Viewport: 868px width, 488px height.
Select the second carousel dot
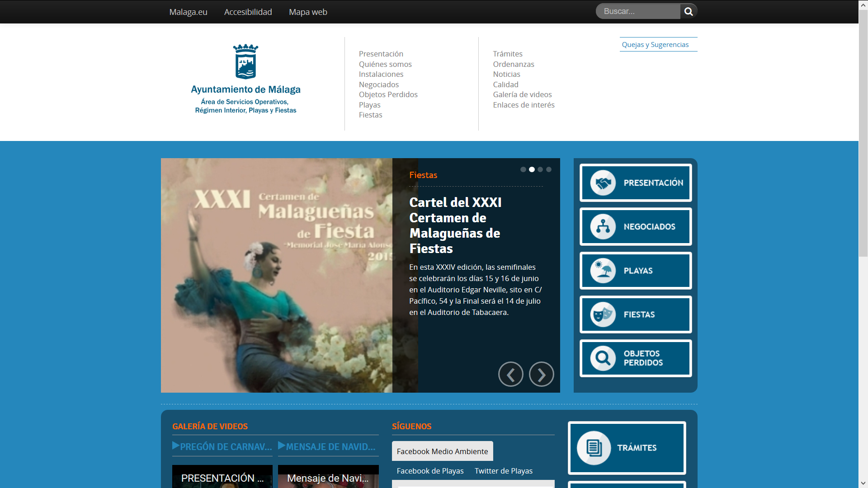point(532,169)
